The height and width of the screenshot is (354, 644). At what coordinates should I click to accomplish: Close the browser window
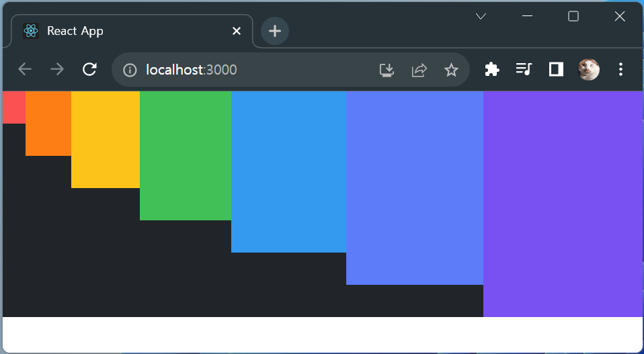(620, 16)
